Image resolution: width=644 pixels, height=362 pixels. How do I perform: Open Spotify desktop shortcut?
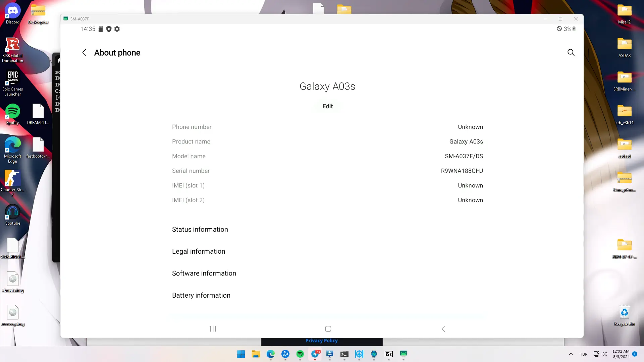point(13,114)
